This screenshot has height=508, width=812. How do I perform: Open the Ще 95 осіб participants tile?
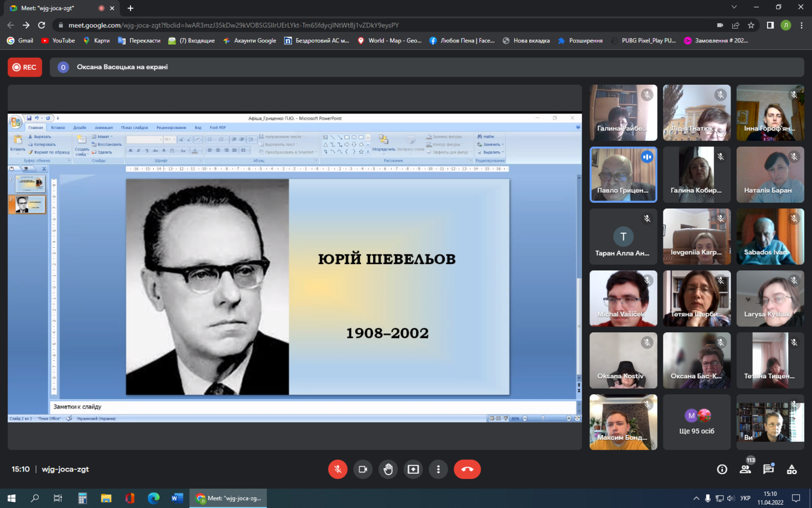(x=697, y=422)
